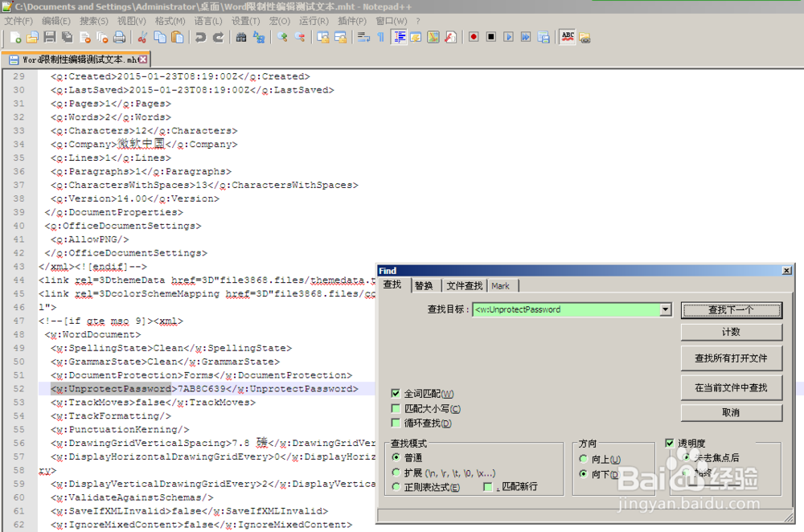The image size is (804, 532).
Task: Enable 循环查找 wrap around checkbox
Action: tap(396, 423)
